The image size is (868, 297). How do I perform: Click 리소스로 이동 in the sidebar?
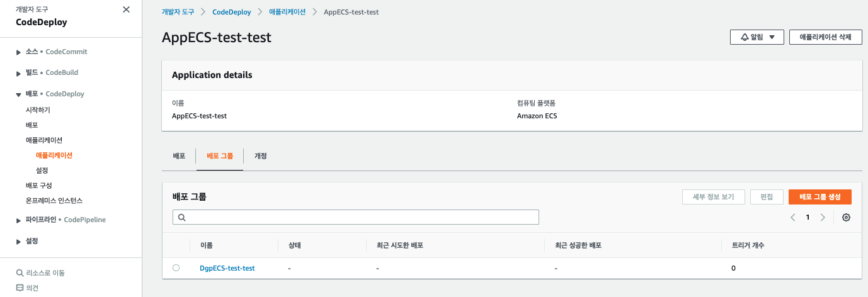[x=45, y=273]
